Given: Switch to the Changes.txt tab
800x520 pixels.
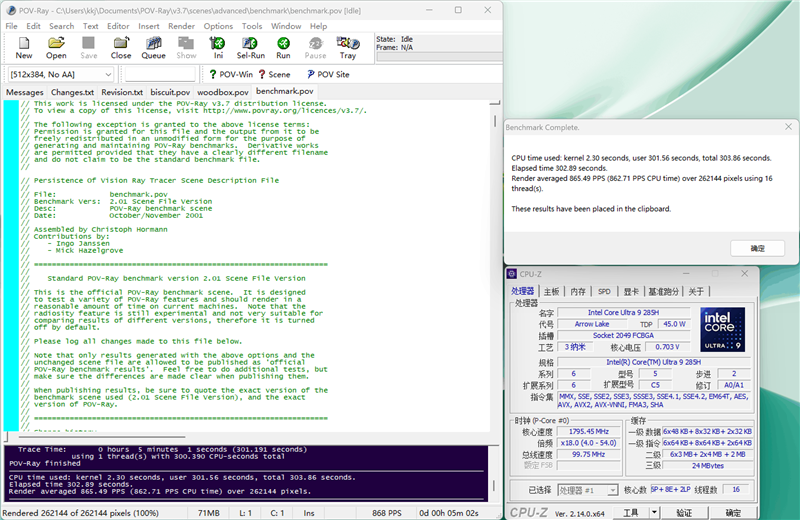Looking at the screenshot, I should 72,92.
